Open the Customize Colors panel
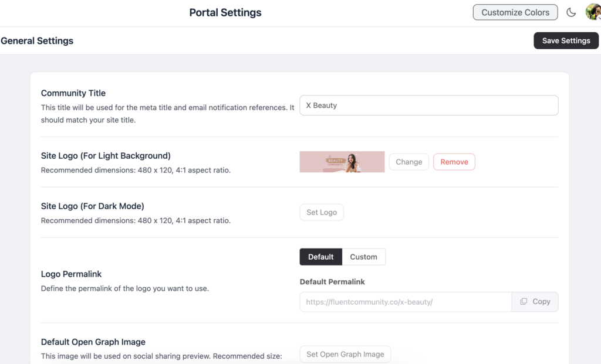 515,12
